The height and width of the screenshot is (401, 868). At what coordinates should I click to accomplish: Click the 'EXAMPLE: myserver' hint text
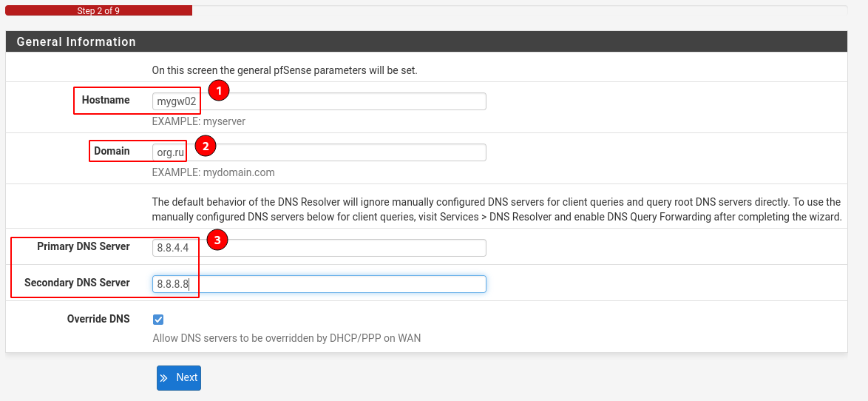pyautogui.click(x=199, y=121)
